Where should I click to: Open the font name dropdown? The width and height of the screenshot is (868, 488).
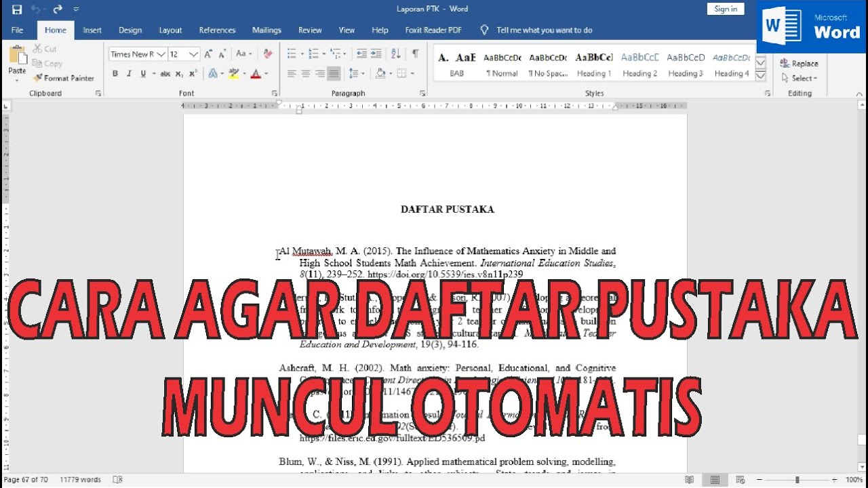[161, 54]
